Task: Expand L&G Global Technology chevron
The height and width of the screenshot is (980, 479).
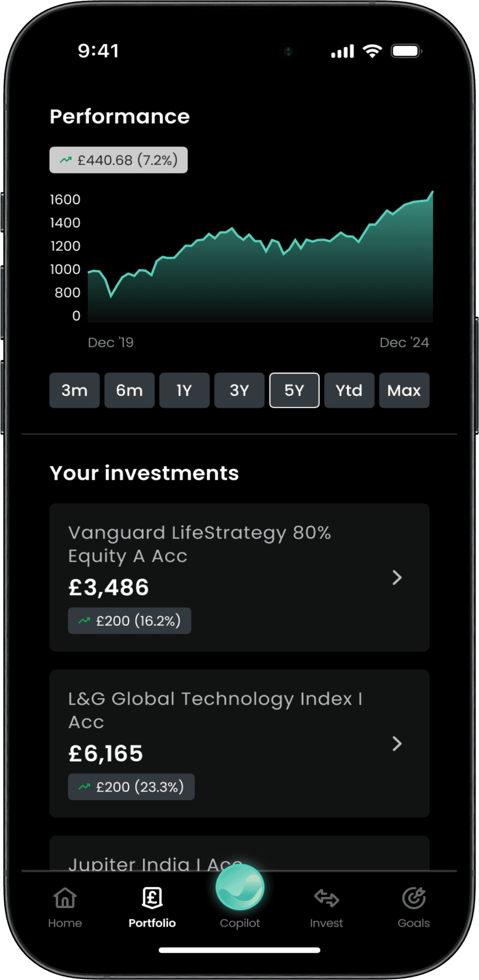Action: tap(397, 744)
